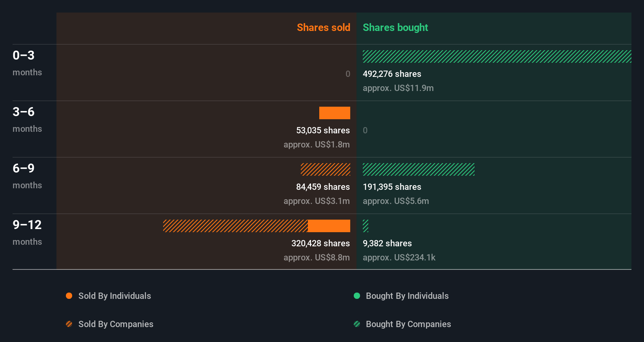Click the approx. US$8.8m value
The width and height of the screenshot is (644, 342).
click(317, 258)
